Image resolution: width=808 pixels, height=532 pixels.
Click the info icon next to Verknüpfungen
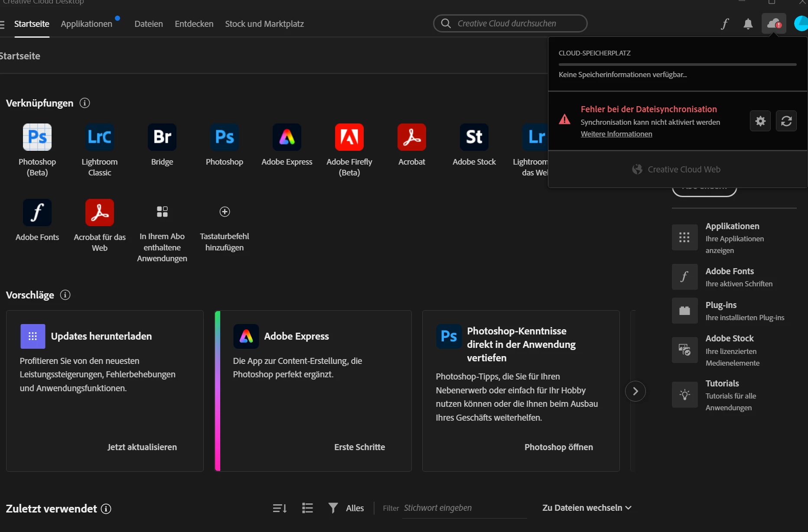coord(85,103)
